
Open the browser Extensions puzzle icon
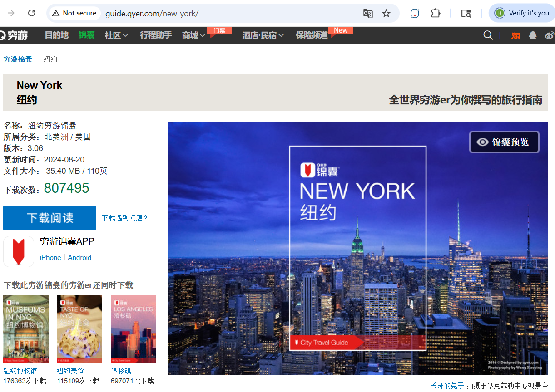pyautogui.click(x=436, y=14)
